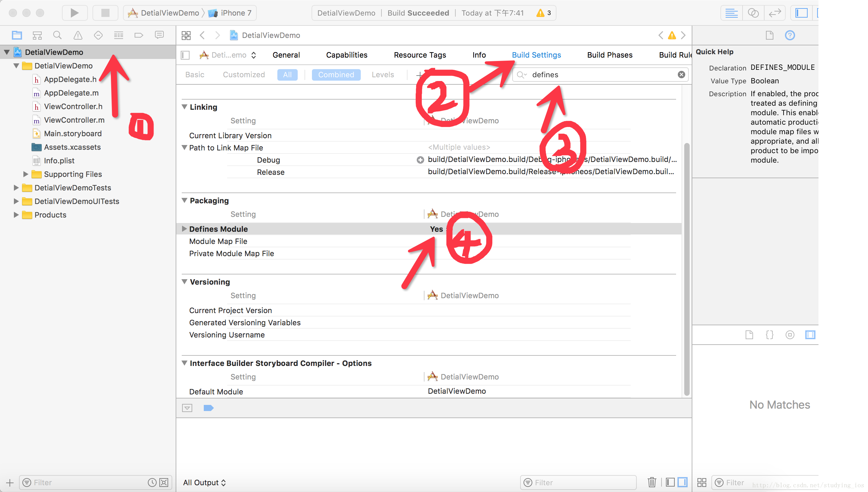Click the yellow issue warning in jump bar

(672, 35)
